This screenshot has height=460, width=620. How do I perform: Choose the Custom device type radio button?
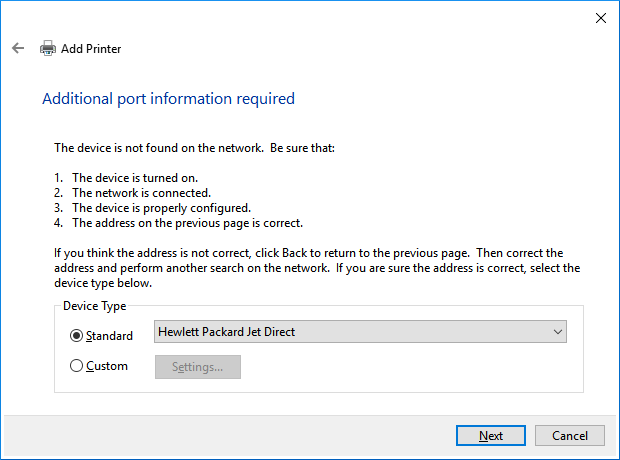tap(77, 366)
